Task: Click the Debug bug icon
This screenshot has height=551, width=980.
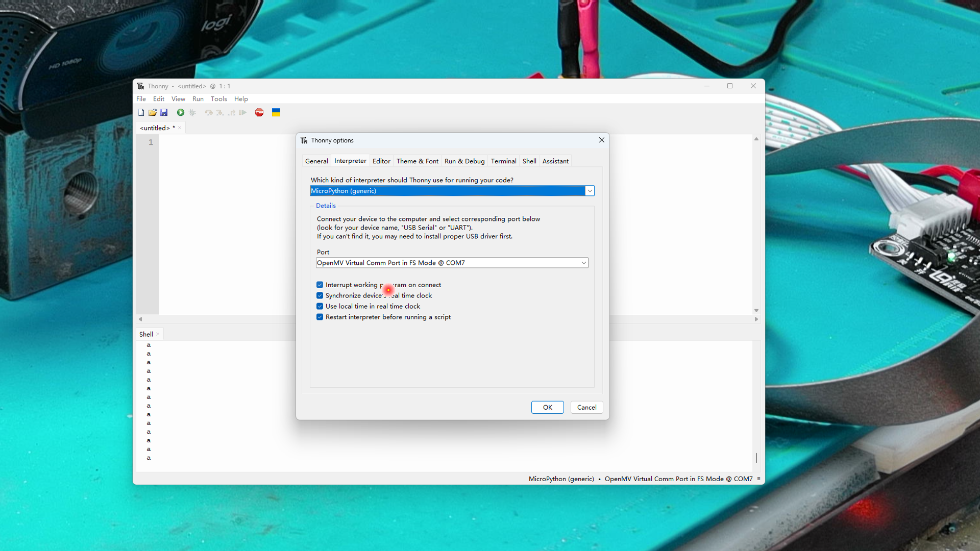Action: 192,112
